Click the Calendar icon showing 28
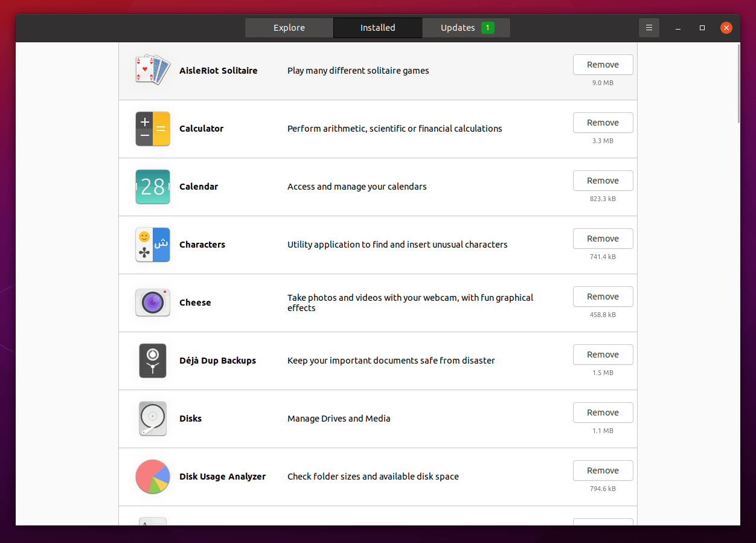The width and height of the screenshot is (756, 543). [x=153, y=187]
